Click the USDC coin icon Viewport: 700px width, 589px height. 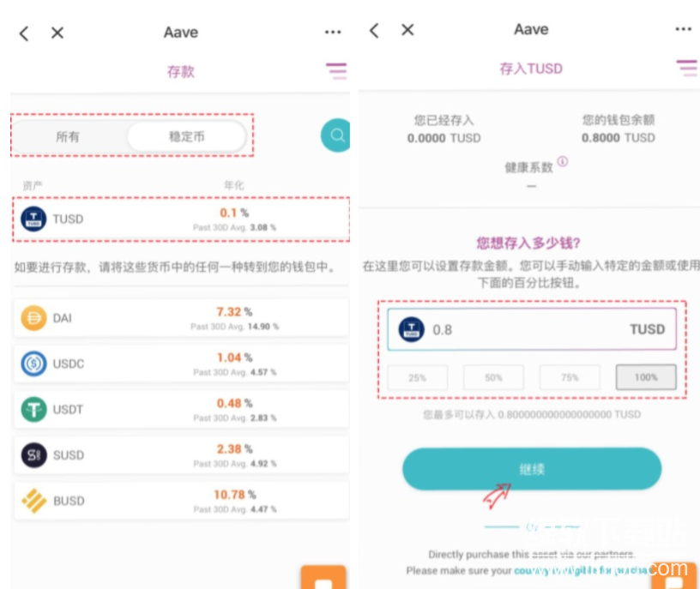(x=34, y=364)
